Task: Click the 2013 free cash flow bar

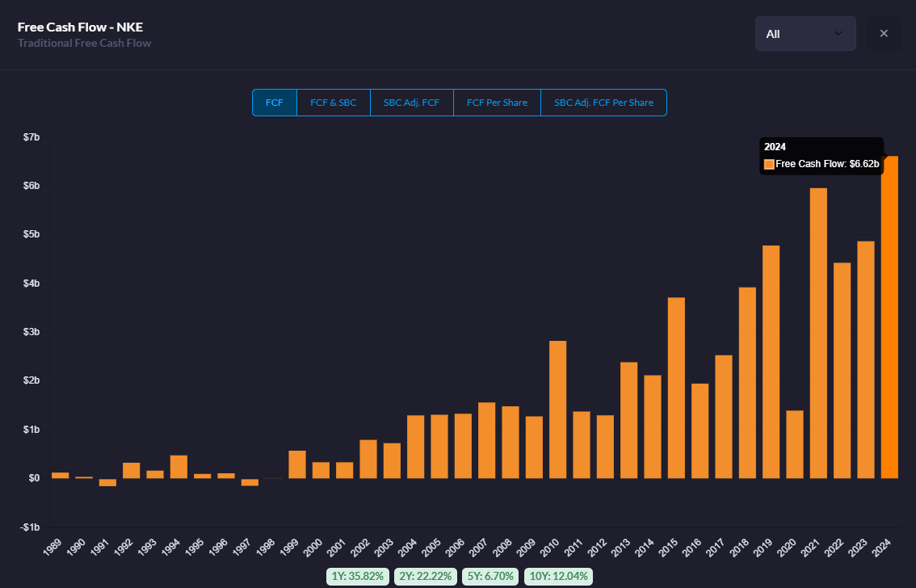Action: point(629,421)
